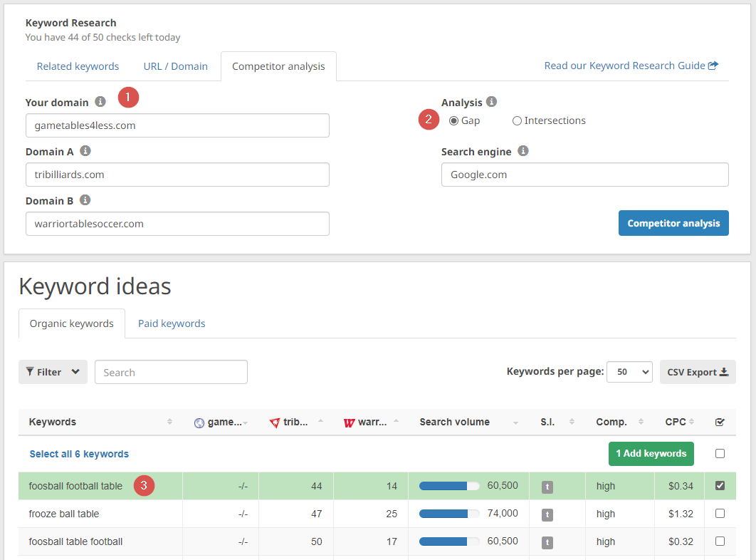The height and width of the screenshot is (560, 756).
Task: Click info icon next to Your domain
Action: (x=100, y=102)
